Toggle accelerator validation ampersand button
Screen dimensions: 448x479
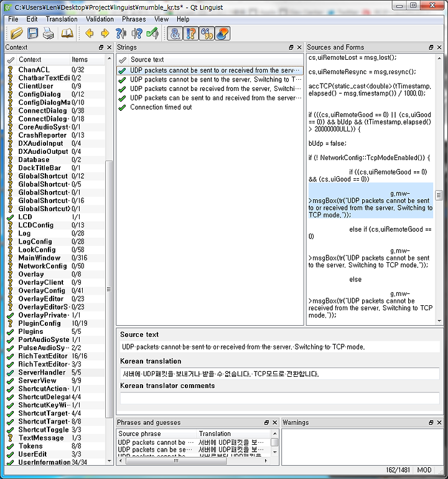[175, 33]
